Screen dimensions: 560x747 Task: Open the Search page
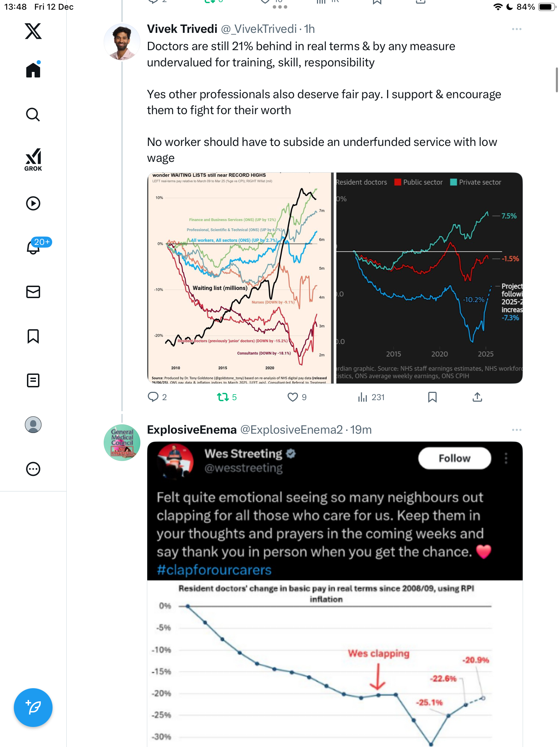[x=33, y=114]
